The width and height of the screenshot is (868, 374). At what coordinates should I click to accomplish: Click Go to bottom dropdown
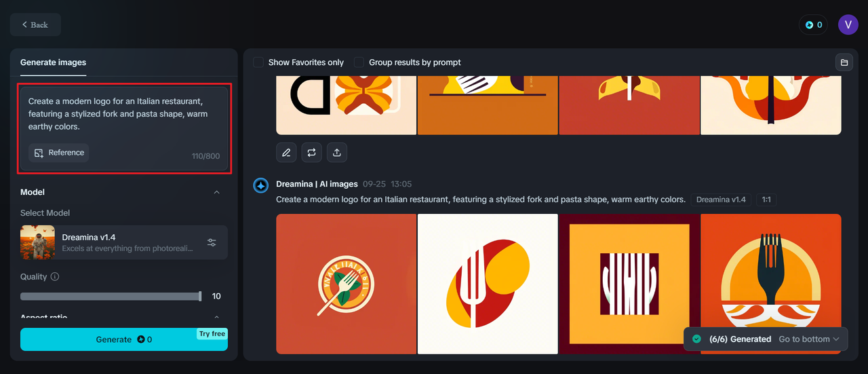coord(809,339)
